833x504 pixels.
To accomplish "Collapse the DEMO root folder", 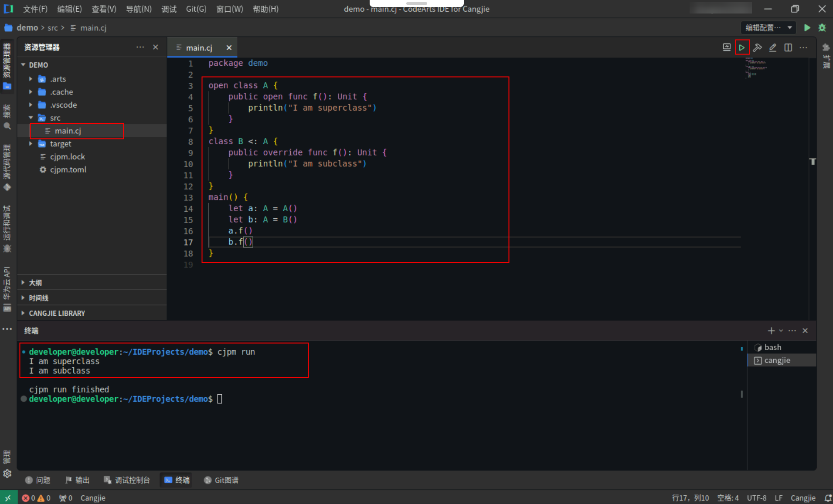I will (x=23, y=65).
